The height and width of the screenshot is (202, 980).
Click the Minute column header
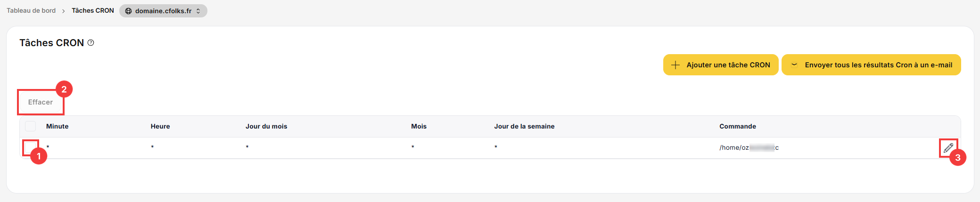(x=58, y=126)
